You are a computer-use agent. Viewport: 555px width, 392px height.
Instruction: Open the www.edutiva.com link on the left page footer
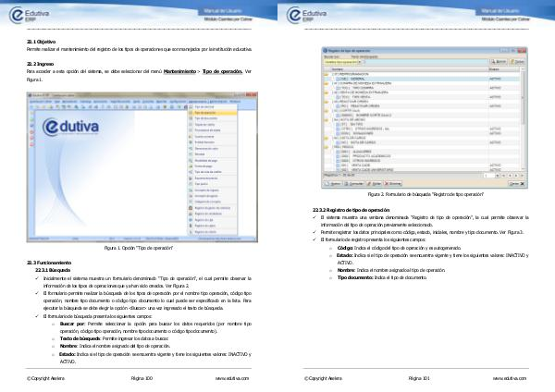233,378
